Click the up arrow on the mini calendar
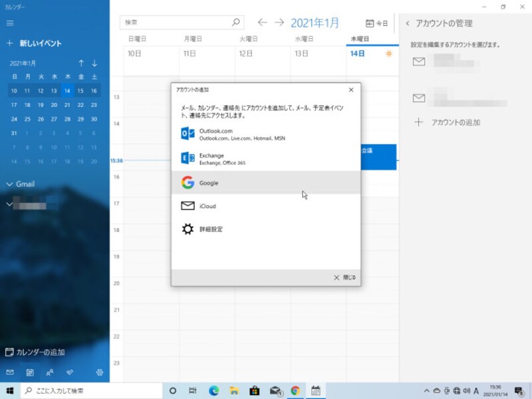The width and height of the screenshot is (532, 399). click(80, 63)
